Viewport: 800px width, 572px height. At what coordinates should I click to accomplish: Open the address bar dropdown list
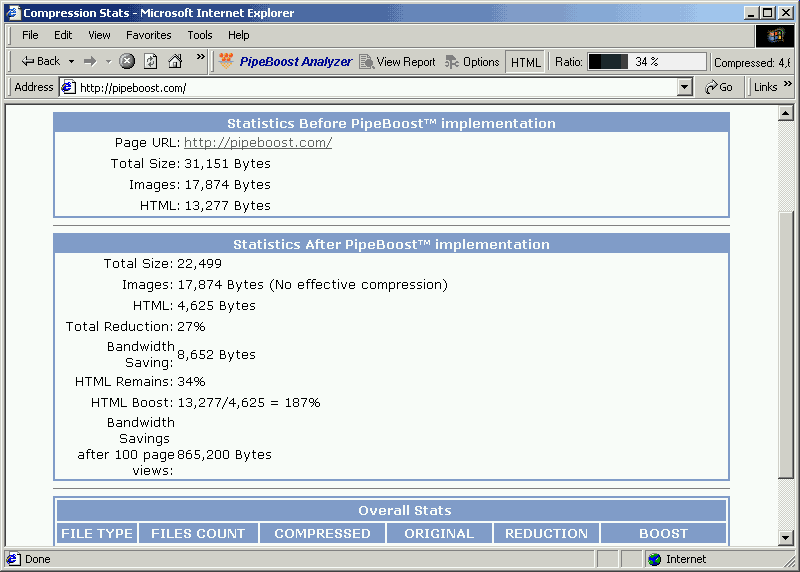[x=685, y=87]
